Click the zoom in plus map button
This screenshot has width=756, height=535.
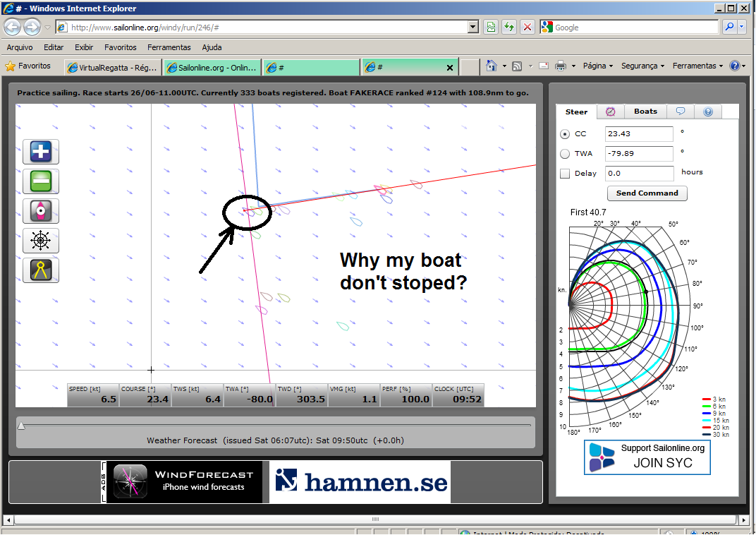click(41, 152)
